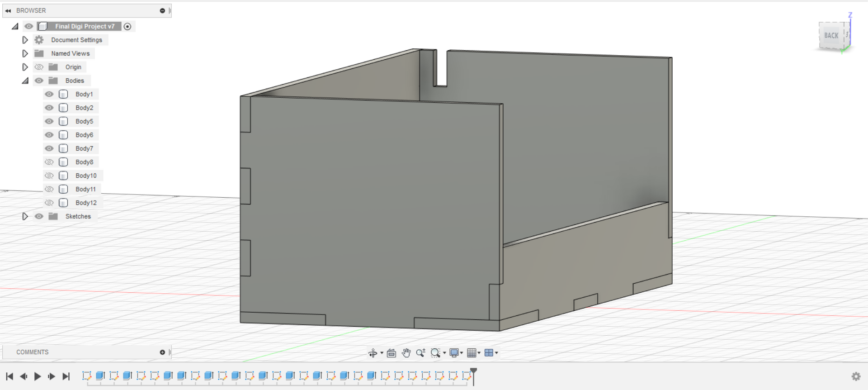Open timeline settings gear icon
This screenshot has height=390, width=868.
[856, 376]
